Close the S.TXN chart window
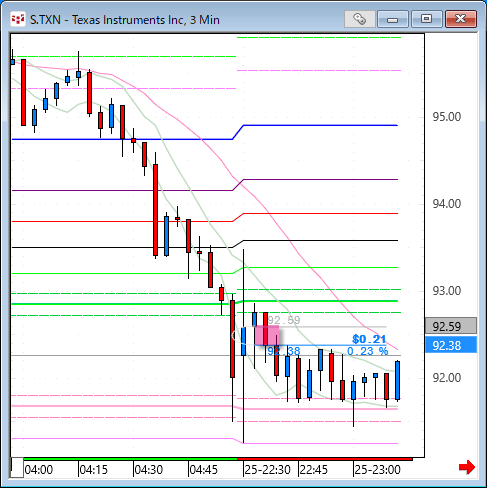The width and height of the screenshot is (487, 488). [x=461, y=19]
